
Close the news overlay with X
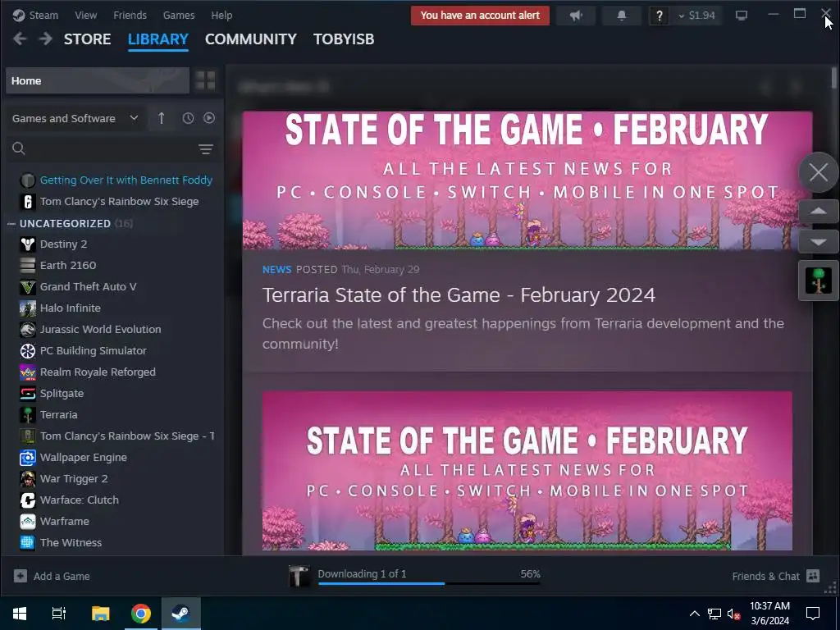(x=818, y=172)
